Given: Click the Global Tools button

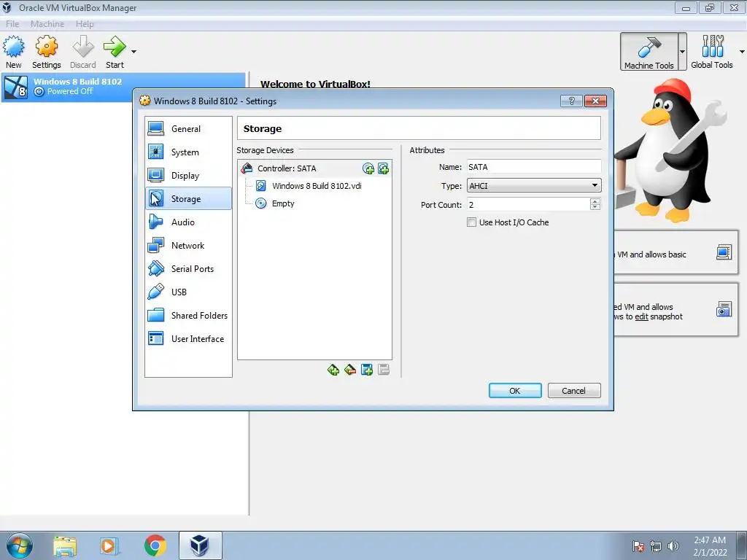Looking at the screenshot, I should (x=712, y=52).
